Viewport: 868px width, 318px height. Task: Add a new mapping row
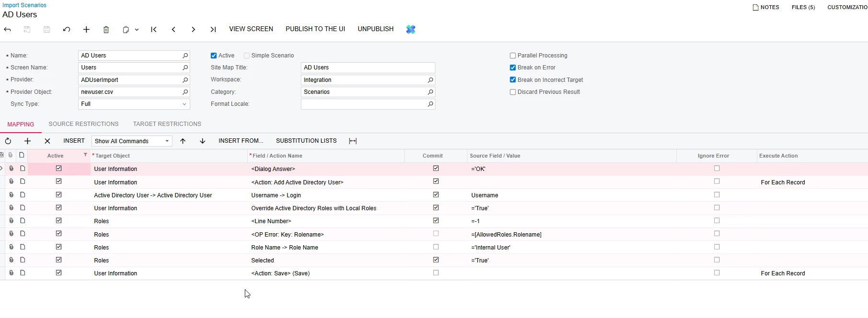tap(27, 141)
